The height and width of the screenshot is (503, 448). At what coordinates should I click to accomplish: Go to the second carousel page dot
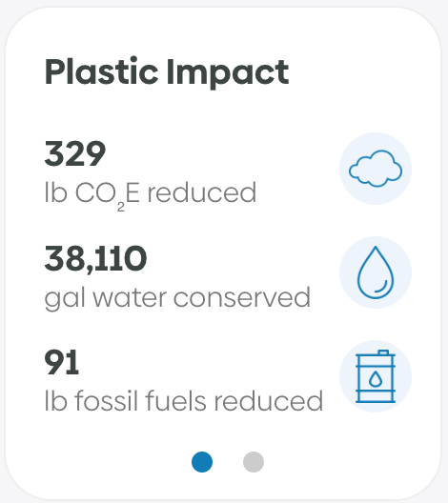tap(254, 462)
